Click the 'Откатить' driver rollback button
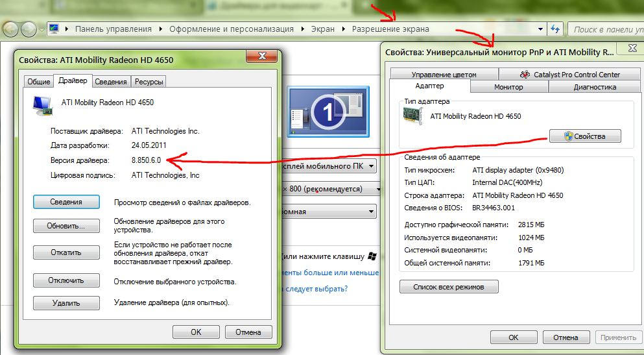 [x=66, y=252]
